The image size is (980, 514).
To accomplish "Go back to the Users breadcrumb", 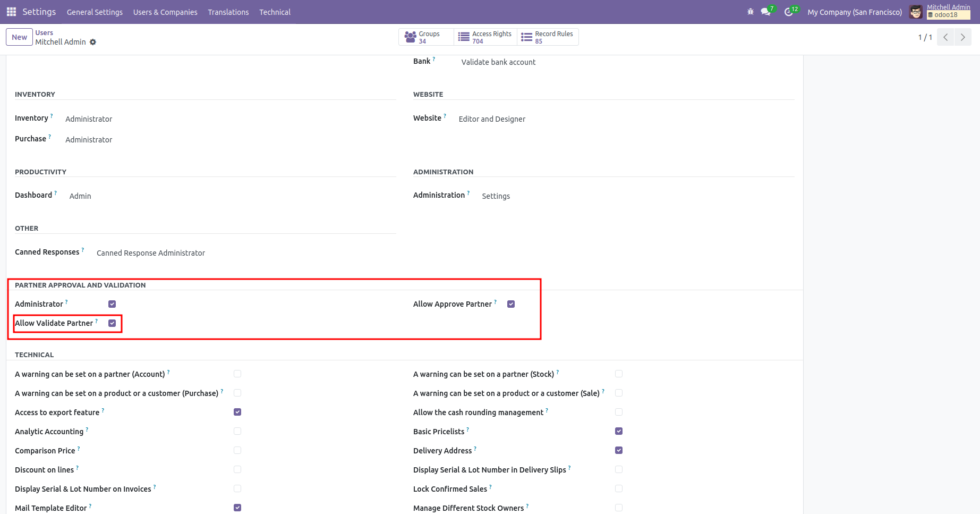I will (x=44, y=33).
